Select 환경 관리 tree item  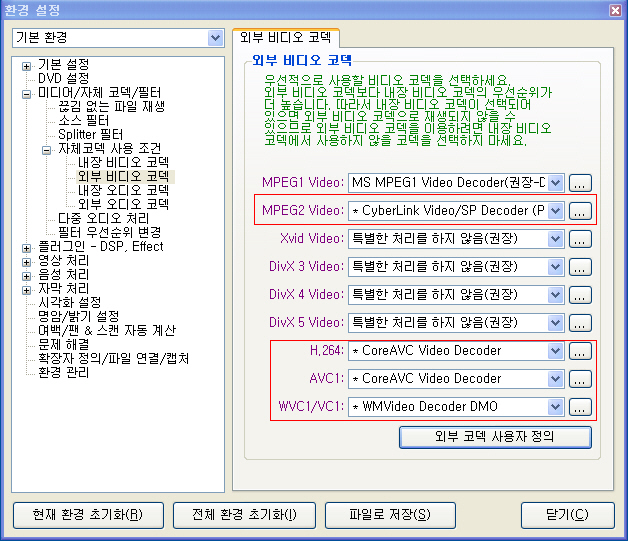pyautogui.click(x=64, y=372)
